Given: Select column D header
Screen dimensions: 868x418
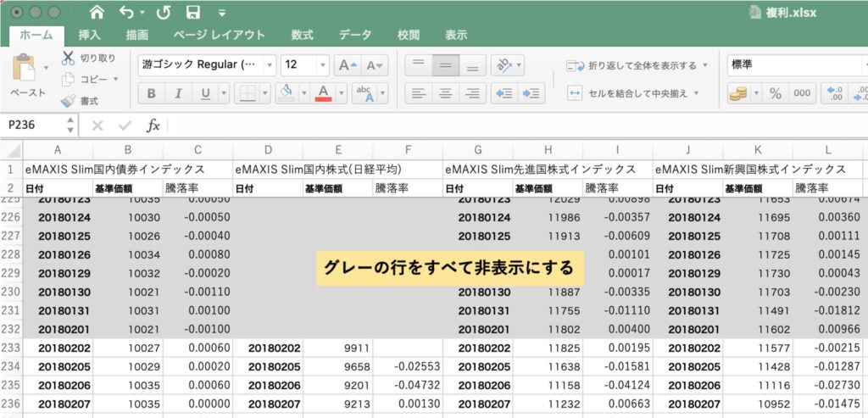Looking at the screenshot, I should click(268, 150).
